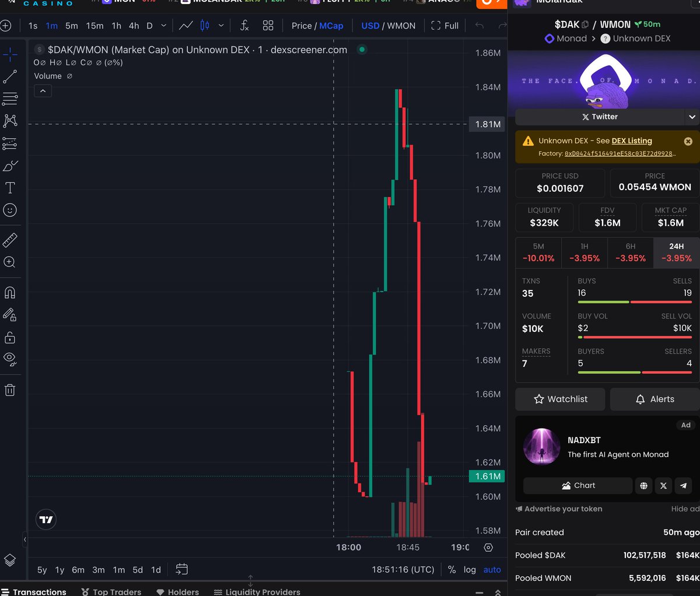The height and width of the screenshot is (596, 700).
Task: Toggle stay in drawing mode
Action: [x=10, y=315]
